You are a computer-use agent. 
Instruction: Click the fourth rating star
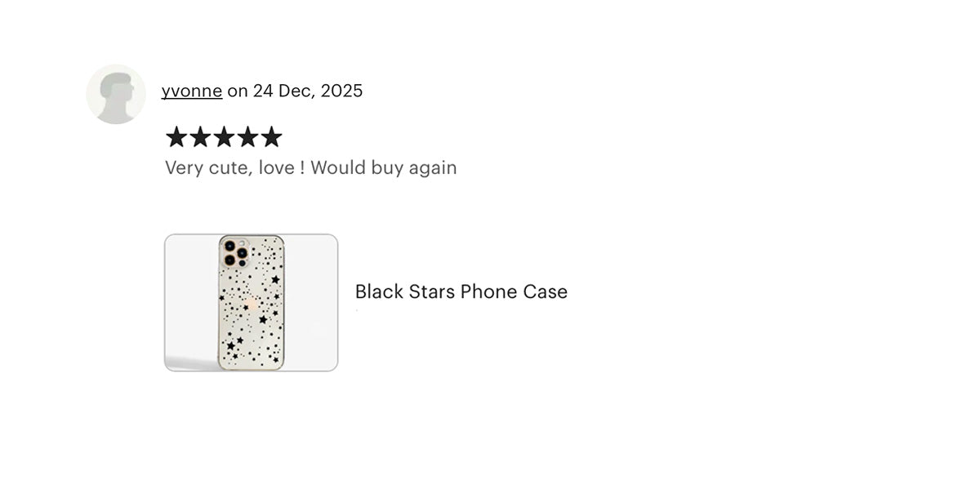point(247,137)
